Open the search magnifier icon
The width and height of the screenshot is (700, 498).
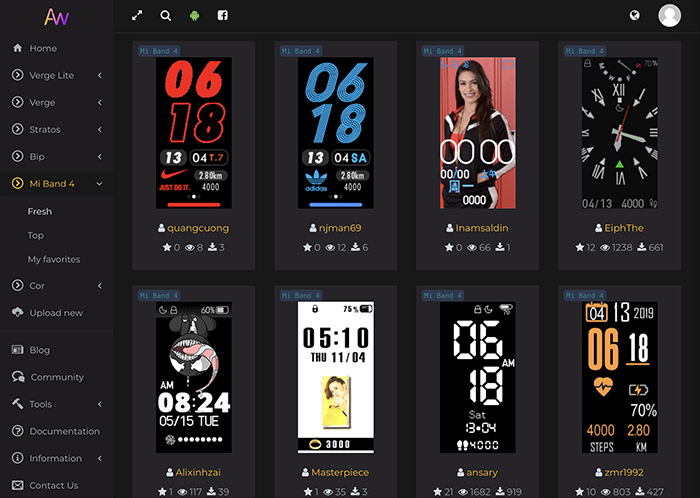pos(165,16)
